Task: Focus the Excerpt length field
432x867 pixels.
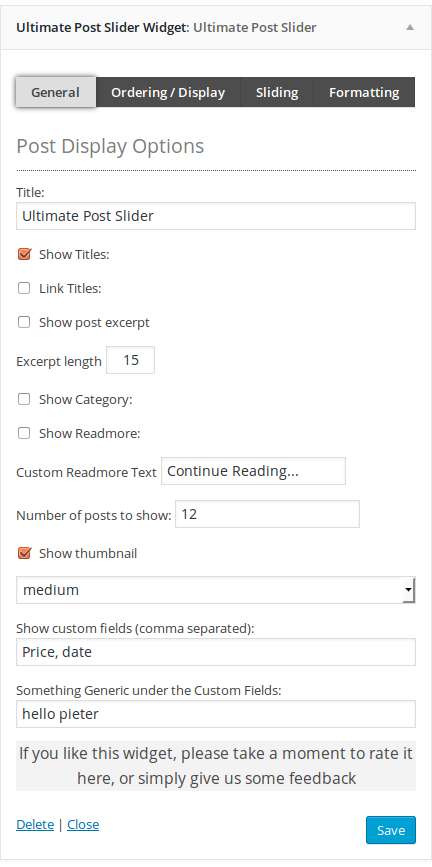Action: coord(131,360)
